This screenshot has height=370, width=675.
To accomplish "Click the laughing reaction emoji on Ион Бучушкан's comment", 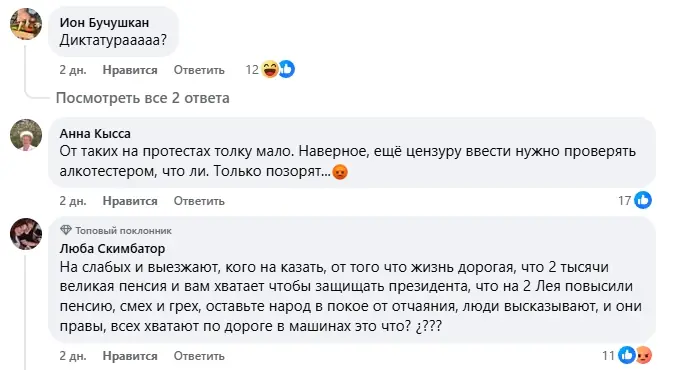I will (270, 69).
